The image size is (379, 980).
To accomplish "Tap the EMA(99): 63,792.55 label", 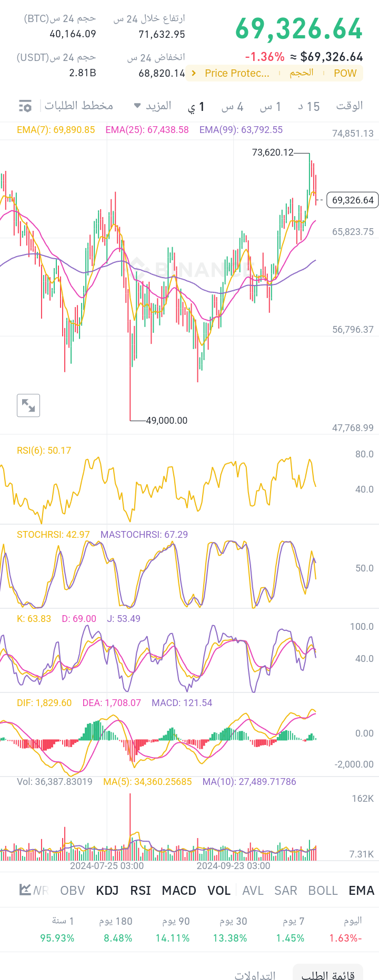I will (241, 129).
